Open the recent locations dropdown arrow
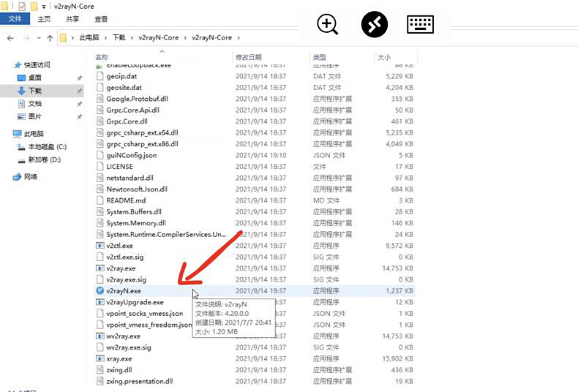The height and width of the screenshot is (392, 578). point(39,38)
